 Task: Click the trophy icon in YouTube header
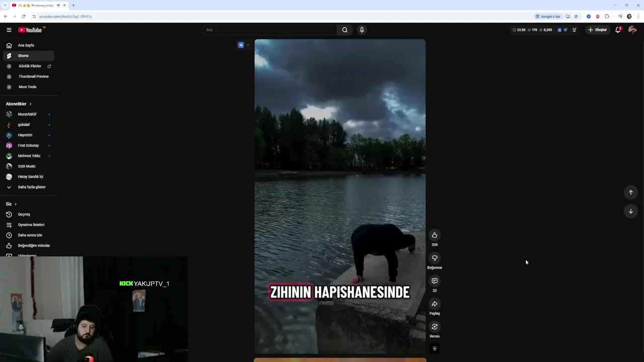(x=575, y=30)
